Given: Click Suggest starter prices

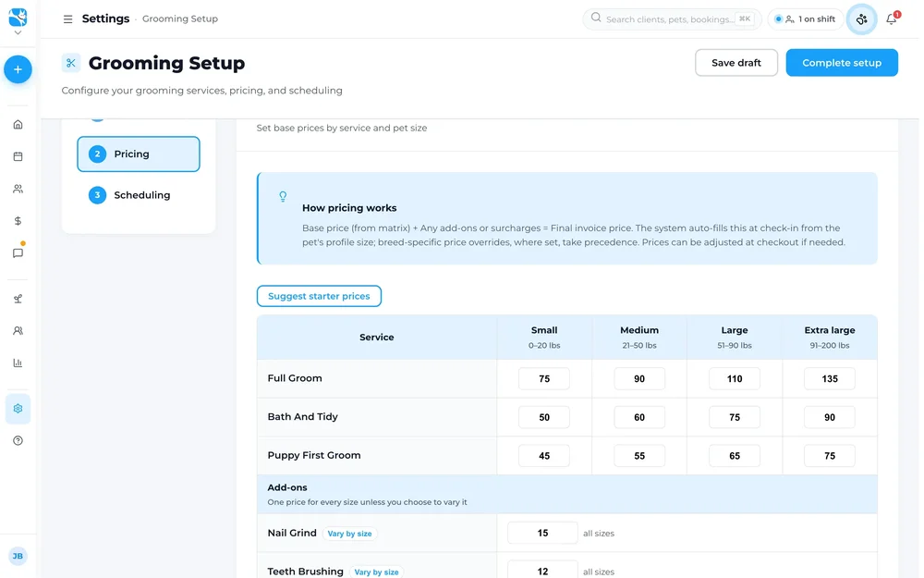Looking at the screenshot, I should pos(319,296).
